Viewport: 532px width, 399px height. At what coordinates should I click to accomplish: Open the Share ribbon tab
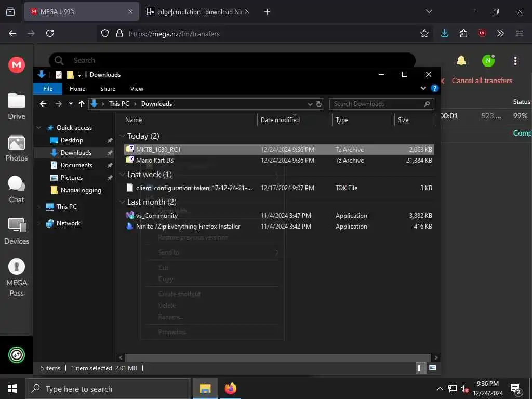[x=108, y=88]
